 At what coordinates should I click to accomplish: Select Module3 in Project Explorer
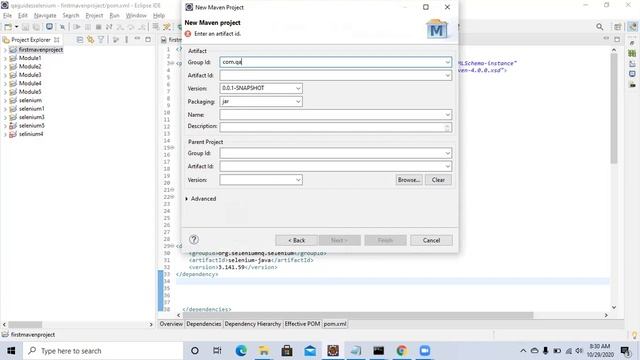click(30, 75)
